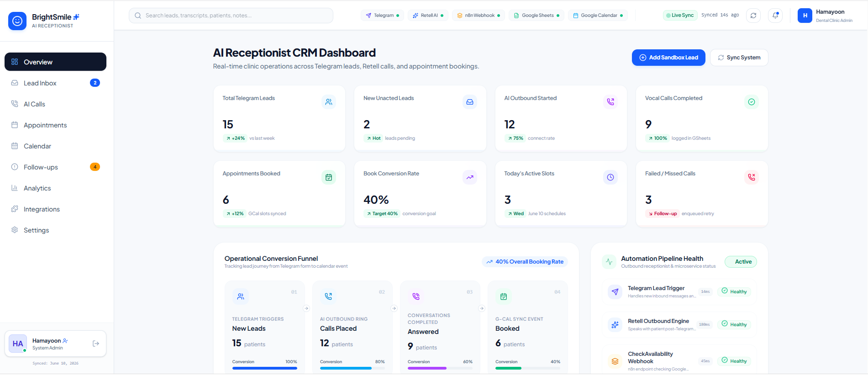Viewport: 868px width, 381px height.
Task: Open Analytics in the sidebar
Action: [55, 188]
